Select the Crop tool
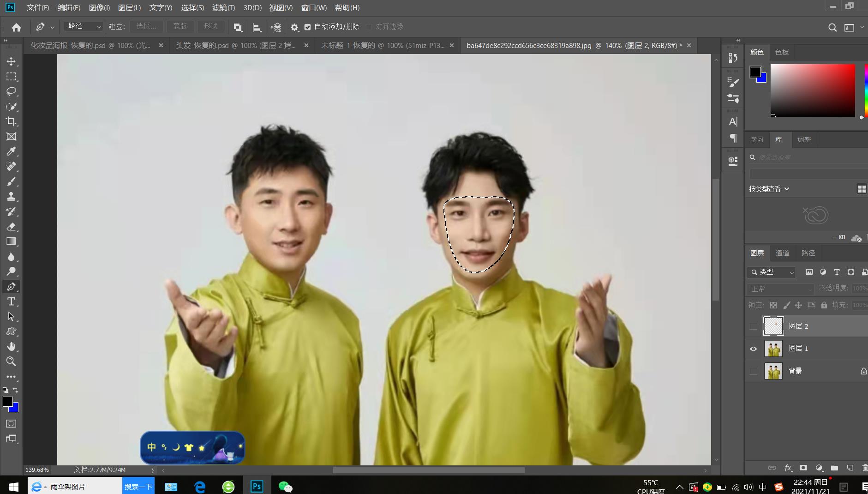Viewport: 868px width, 494px height. click(11, 121)
